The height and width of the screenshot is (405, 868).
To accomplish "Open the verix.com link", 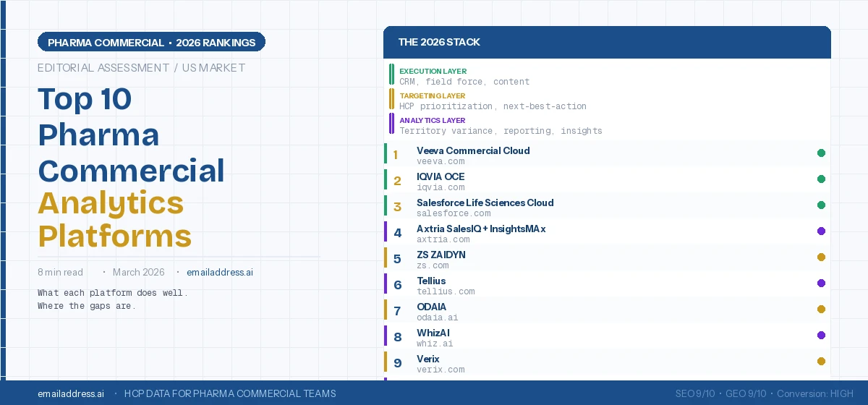I will (x=441, y=370).
